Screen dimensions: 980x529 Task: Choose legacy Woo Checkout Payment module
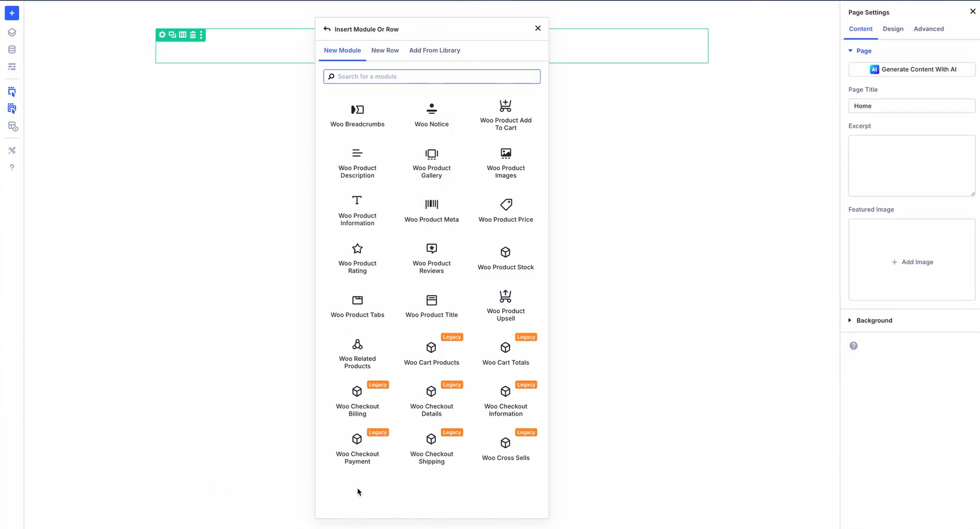pos(357,449)
